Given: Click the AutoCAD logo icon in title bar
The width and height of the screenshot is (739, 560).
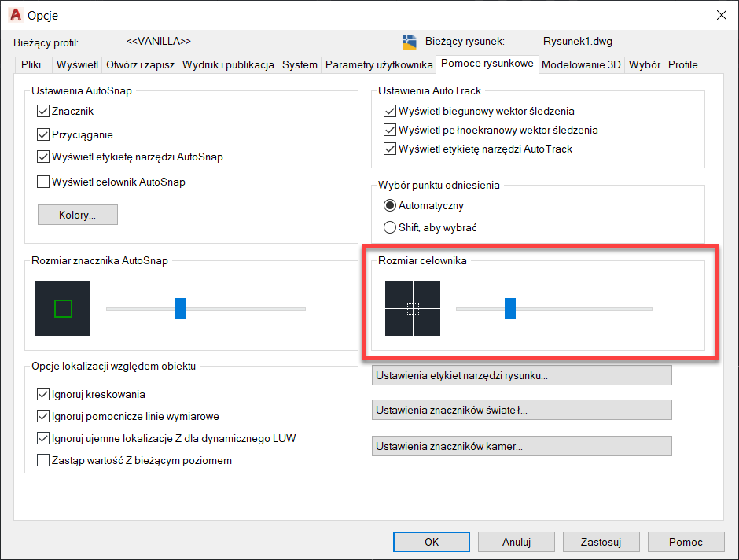Looking at the screenshot, I should (x=15, y=15).
